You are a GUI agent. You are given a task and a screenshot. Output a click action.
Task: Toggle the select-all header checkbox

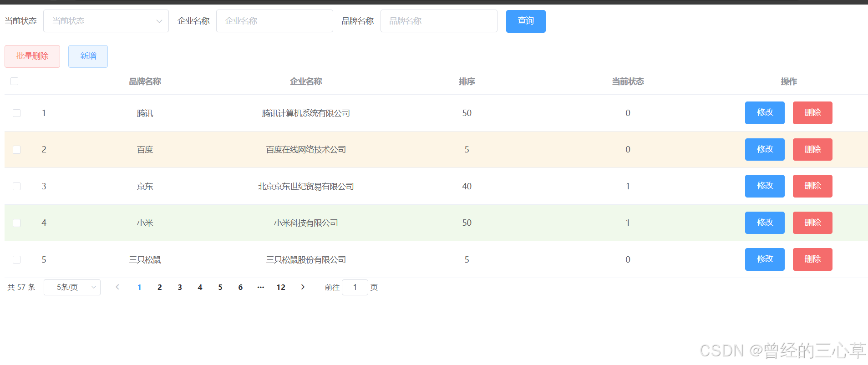15,81
